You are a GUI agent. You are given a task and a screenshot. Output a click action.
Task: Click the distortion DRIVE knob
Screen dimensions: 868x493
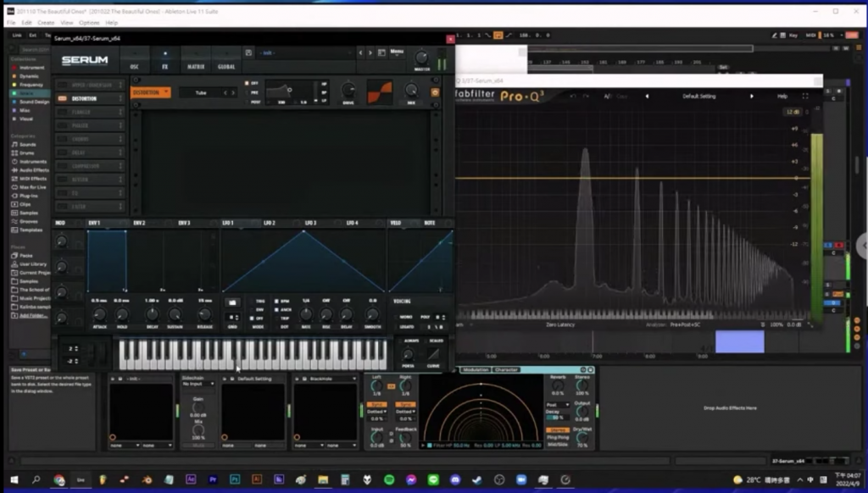coord(348,90)
